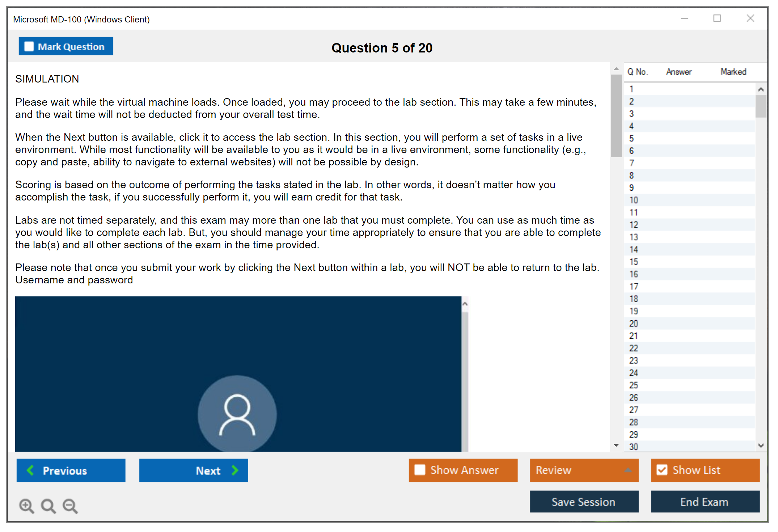The width and height of the screenshot is (778, 532).
Task: Select question 12 in the list
Action: pyautogui.click(x=634, y=225)
